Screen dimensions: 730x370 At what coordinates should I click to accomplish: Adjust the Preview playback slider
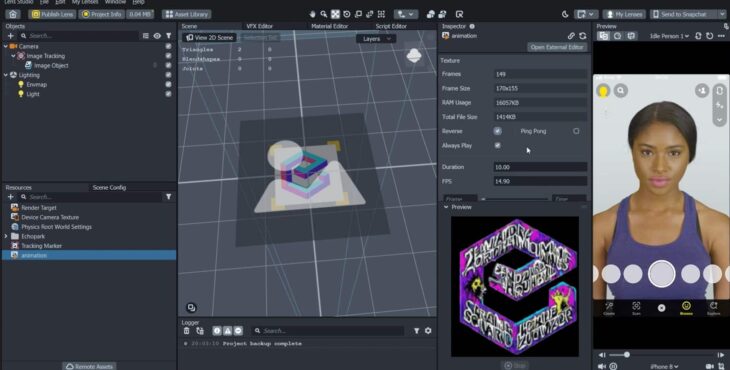click(627, 355)
